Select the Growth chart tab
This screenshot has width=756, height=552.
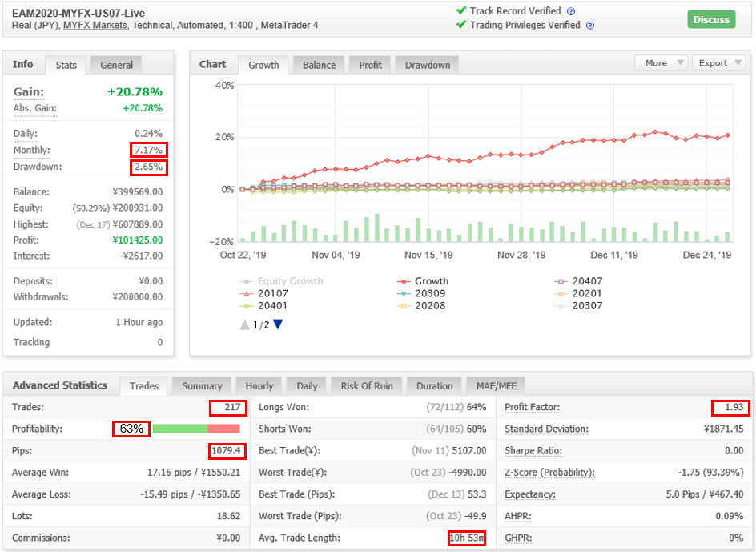click(263, 65)
